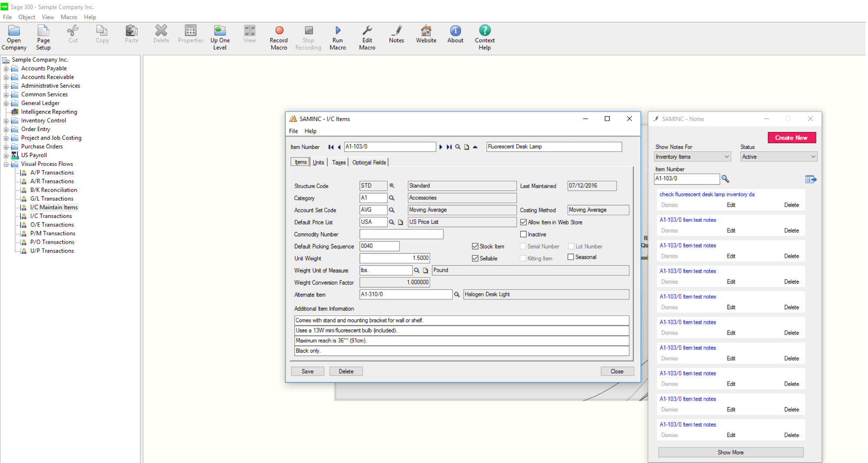The image size is (868, 463).
Task: Expand Inventory Control tree node
Action: [x=6, y=121]
